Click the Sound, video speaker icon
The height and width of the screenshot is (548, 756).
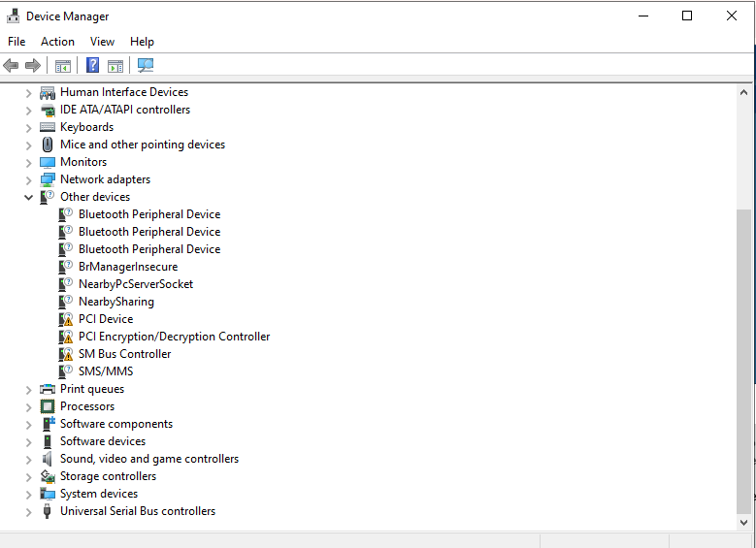48,459
